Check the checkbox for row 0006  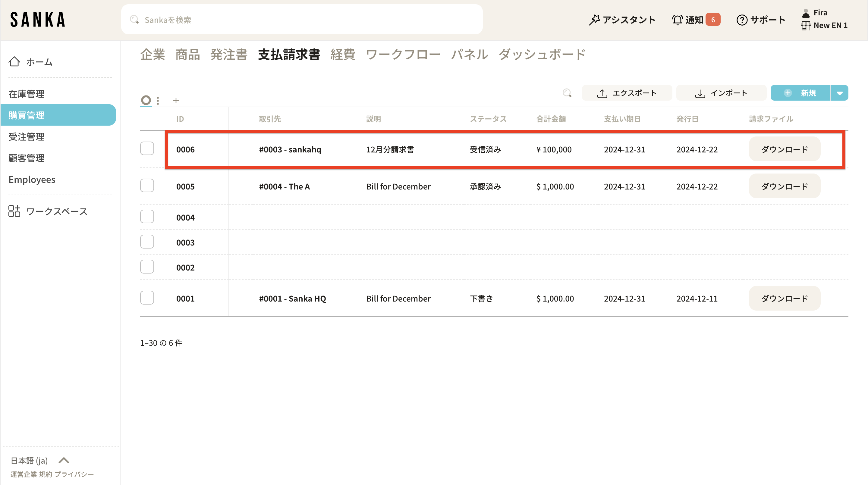click(147, 149)
